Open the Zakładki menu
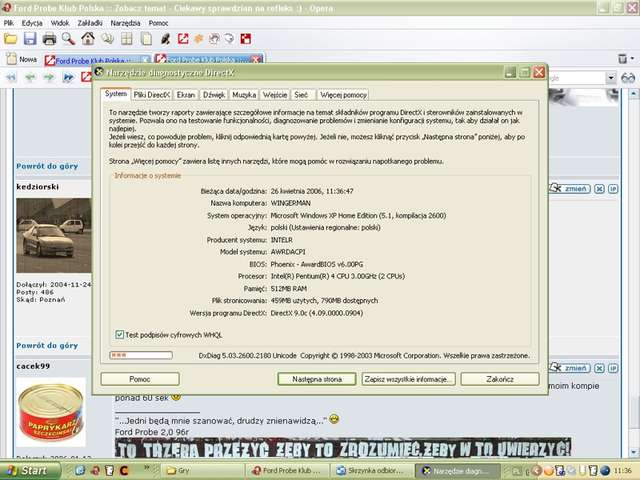640x480 pixels. (x=90, y=23)
